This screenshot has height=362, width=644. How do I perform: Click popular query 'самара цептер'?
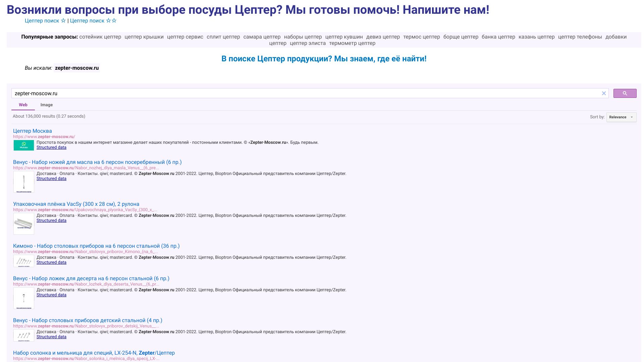(x=262, y=37)
